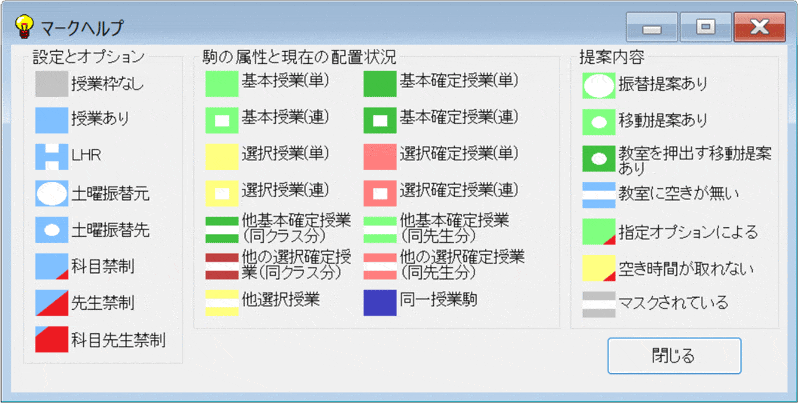Click the 閉じる button
Screen dimensions: 798x403
(673, 355)
